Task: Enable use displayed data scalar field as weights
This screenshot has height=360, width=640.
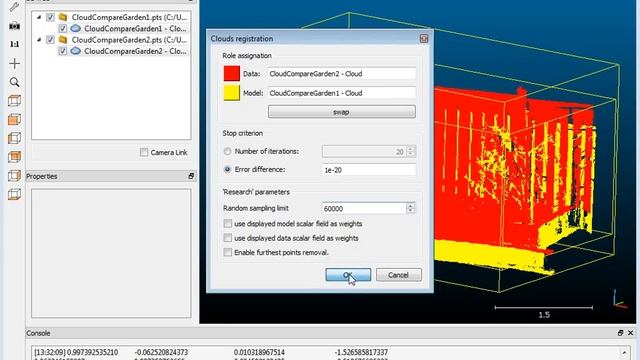Action: [x=228, y=238]
